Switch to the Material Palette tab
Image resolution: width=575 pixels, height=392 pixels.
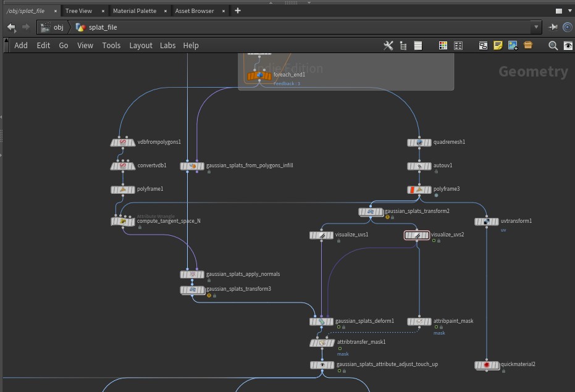coord(134,11)
